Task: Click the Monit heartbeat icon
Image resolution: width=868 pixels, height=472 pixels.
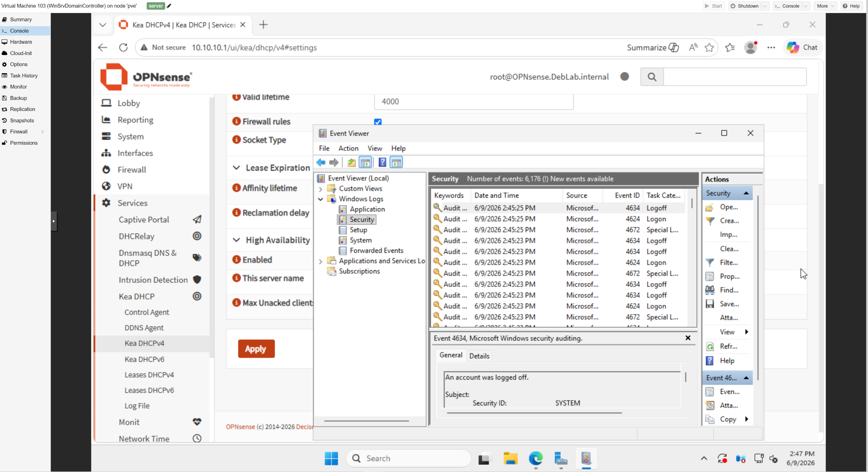Action: click(x=197, y=422)
